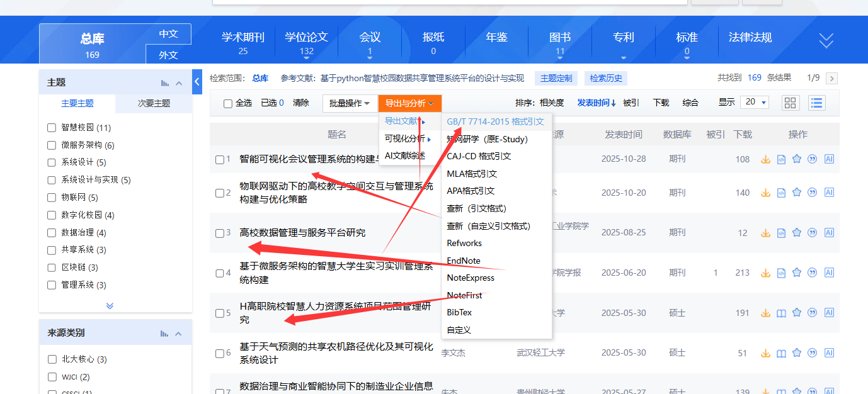Viewport: 868px width, 394px height.
Task: Download the first result's article via download icon
Action: (x=765, y=159)
